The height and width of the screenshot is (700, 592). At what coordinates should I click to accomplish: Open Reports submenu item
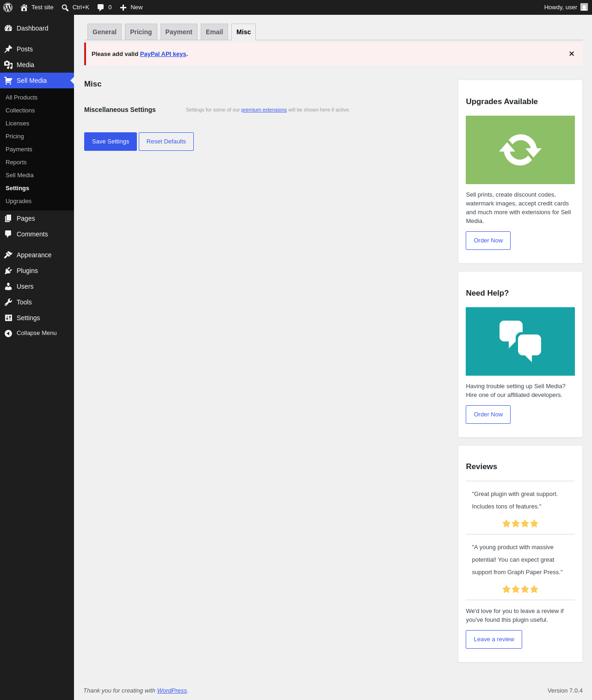pyautogui.click(x=37, y=162)
